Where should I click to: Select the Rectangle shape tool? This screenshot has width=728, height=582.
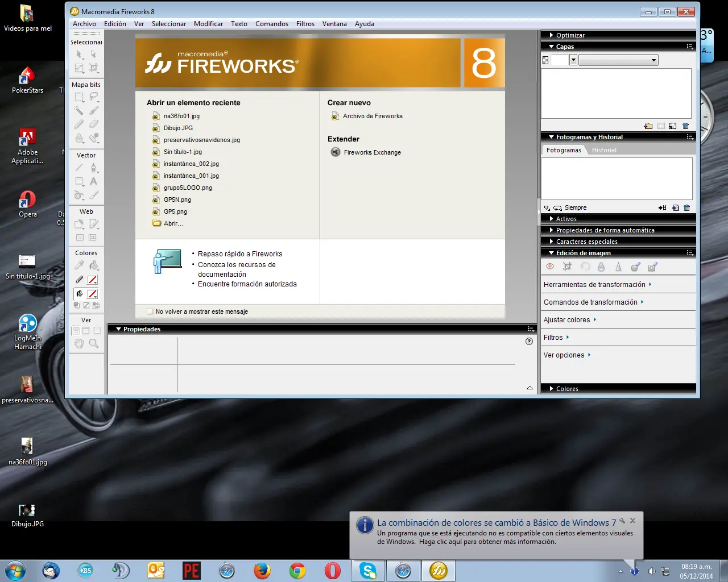(79, 181)
